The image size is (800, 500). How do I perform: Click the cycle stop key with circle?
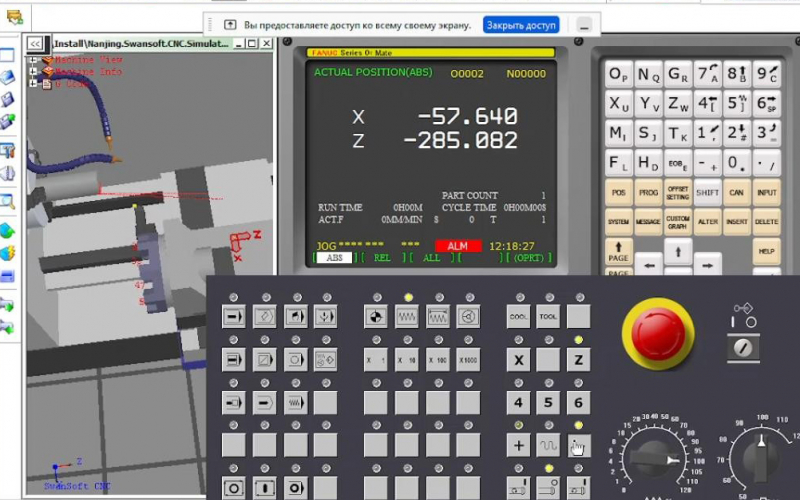click(234, 488)
